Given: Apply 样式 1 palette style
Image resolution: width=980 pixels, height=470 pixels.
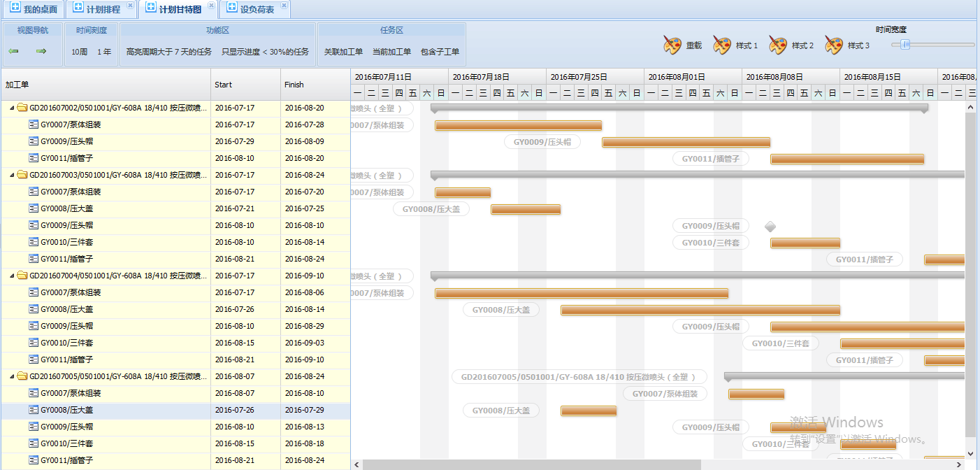Looking at the screenshot, I should click(722, 45).
